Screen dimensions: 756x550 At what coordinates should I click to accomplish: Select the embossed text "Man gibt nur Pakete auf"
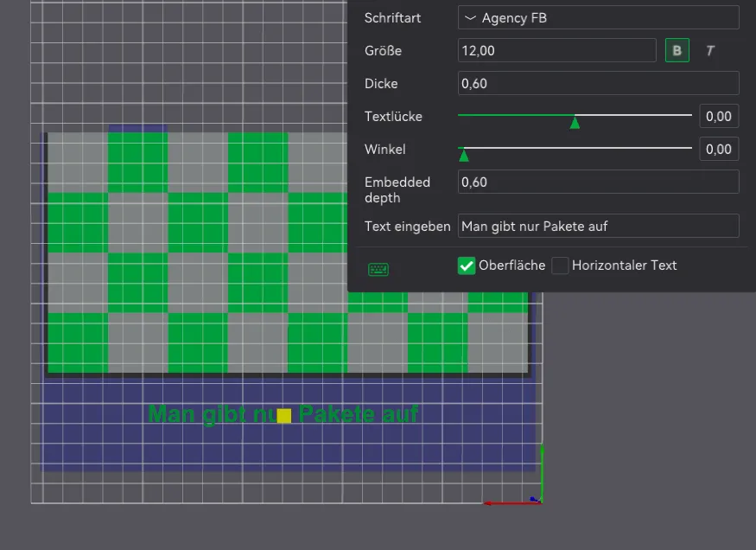point(283,414)
